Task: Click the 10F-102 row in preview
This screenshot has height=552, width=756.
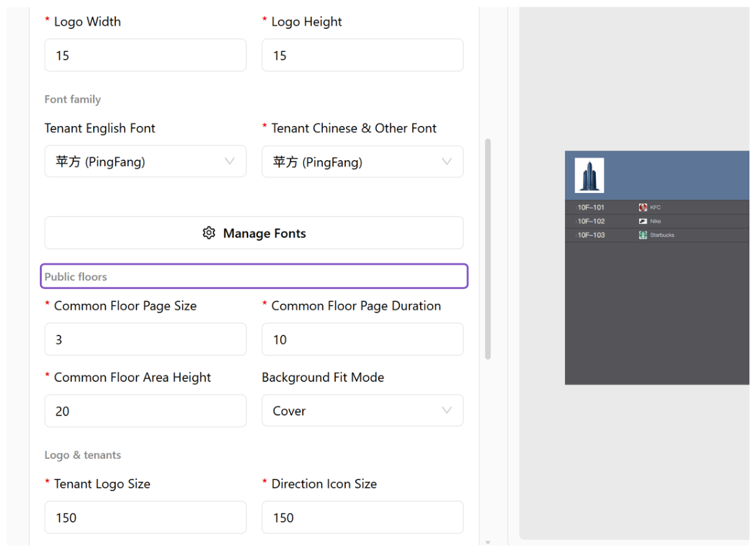Action: pyautogui.click(x=657, y=221)
